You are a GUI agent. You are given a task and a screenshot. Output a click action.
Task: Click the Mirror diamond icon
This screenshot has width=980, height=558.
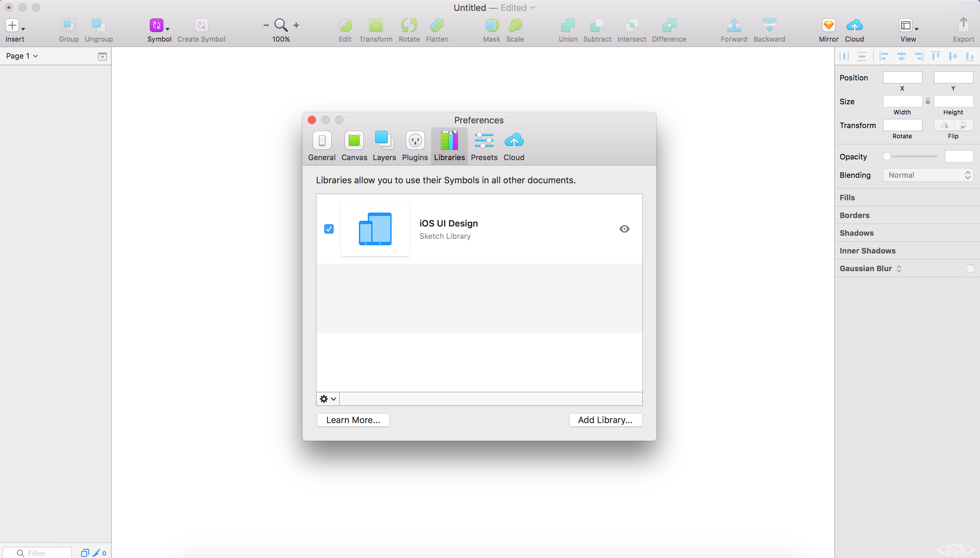click(x=828, y=25)
